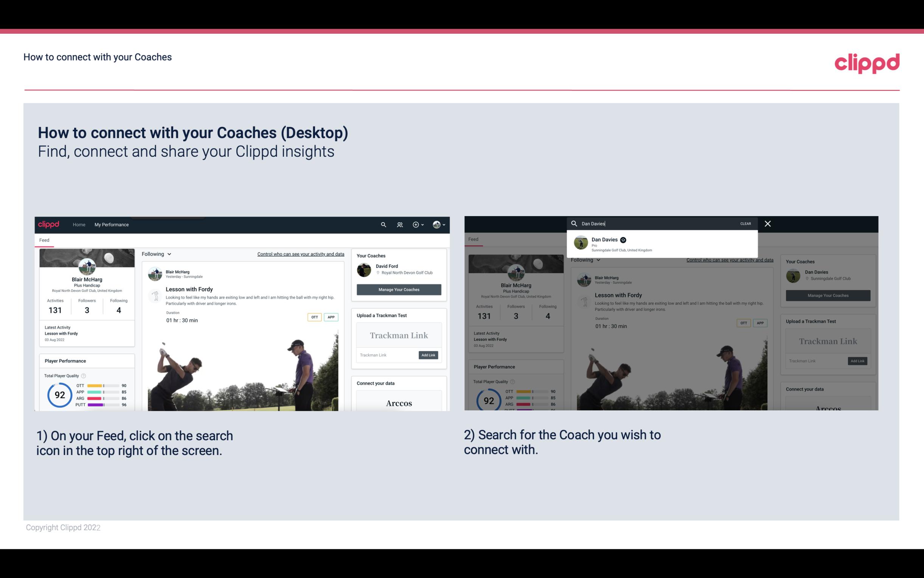Click the PUTT performance bar icon
924x578 pixels.
tap(102, 405)
